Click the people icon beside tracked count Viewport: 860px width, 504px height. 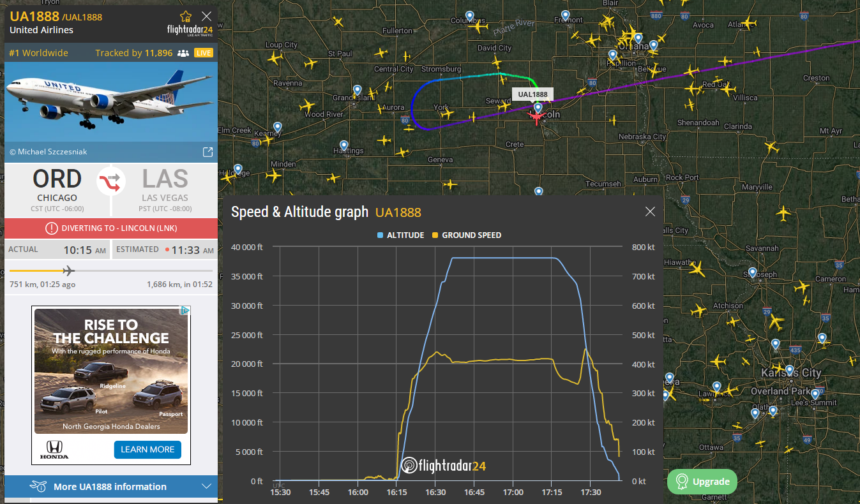[x=183, y=53]
